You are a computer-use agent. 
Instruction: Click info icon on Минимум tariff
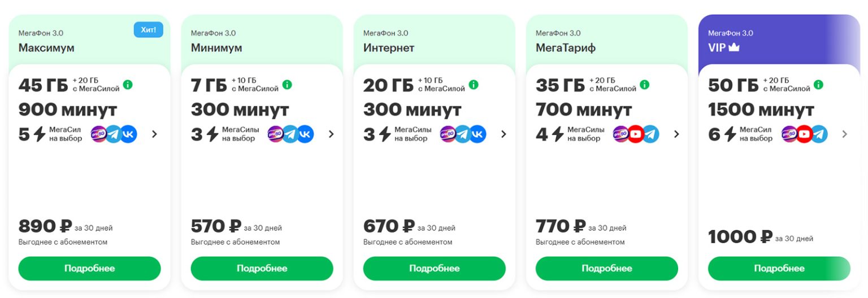pyautogui.click(x=287, y=85)
